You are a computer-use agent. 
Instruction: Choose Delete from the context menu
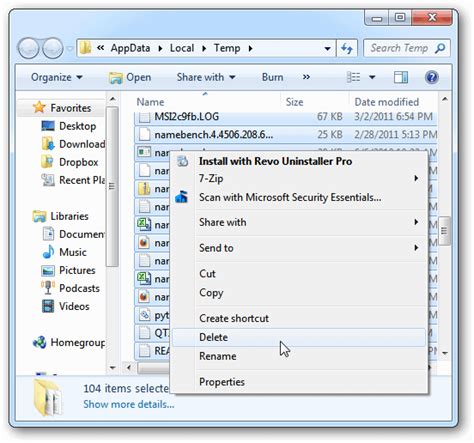click(299, 337)
